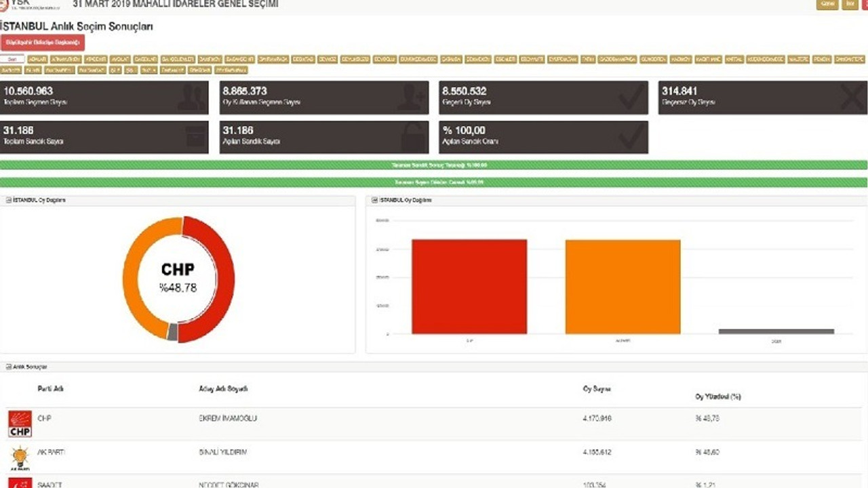Viewport: 868px width, 488px height.
Task: Select the KARTAL district tab
Action: [x=734, y=60]
